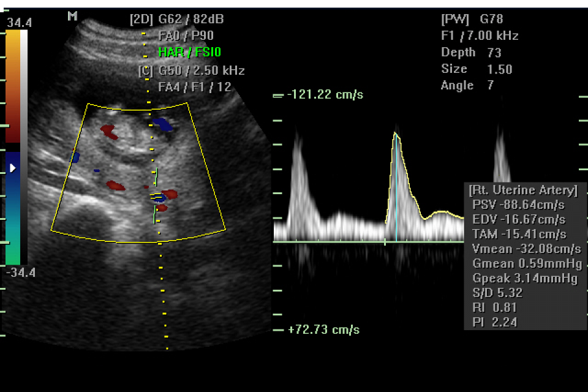
Task: Select the [C] G50 / 2.50 kHz color setting
Action: 192,70
